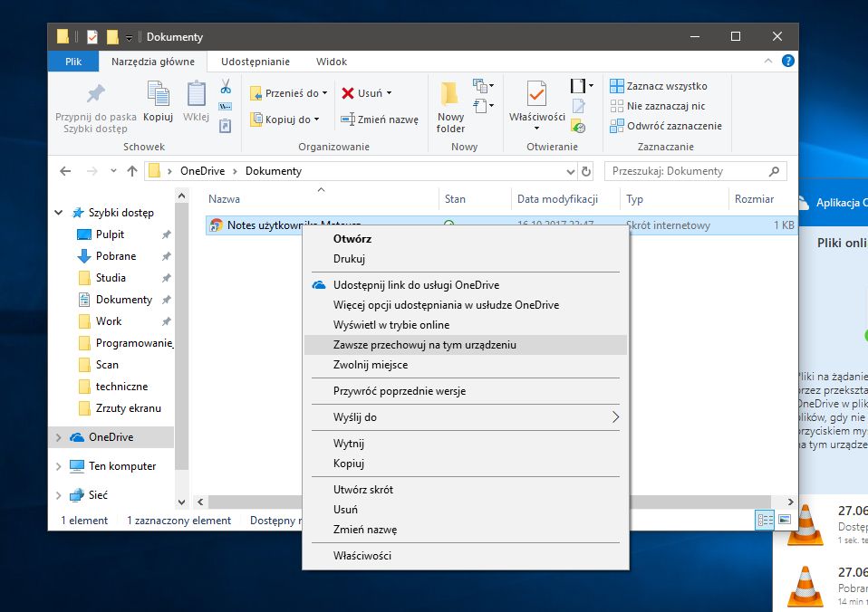Click the Nazwa column header
This screenshot has height=612, width=868.
pyautogui.click(x=225, y=199)
